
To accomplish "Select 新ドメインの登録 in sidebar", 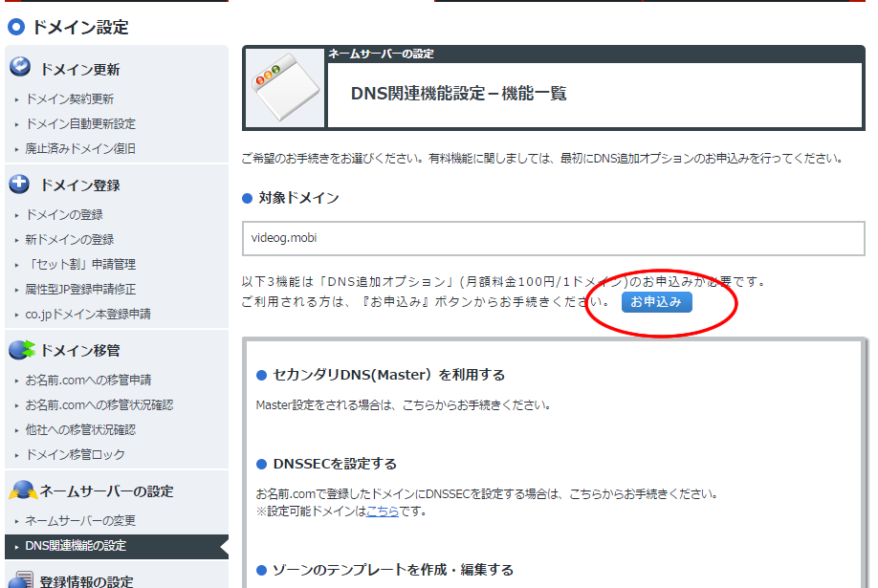I will point(70,240).
